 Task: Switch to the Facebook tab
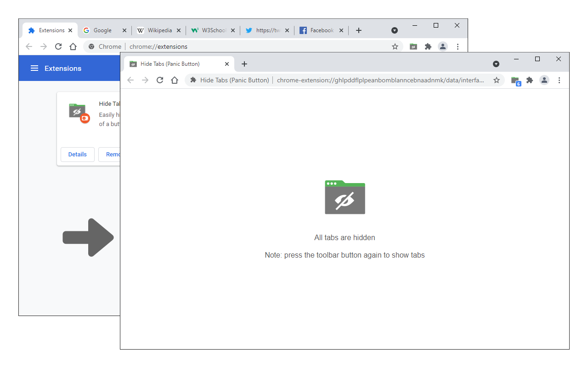pyautogui.click(x=321, y=30)
